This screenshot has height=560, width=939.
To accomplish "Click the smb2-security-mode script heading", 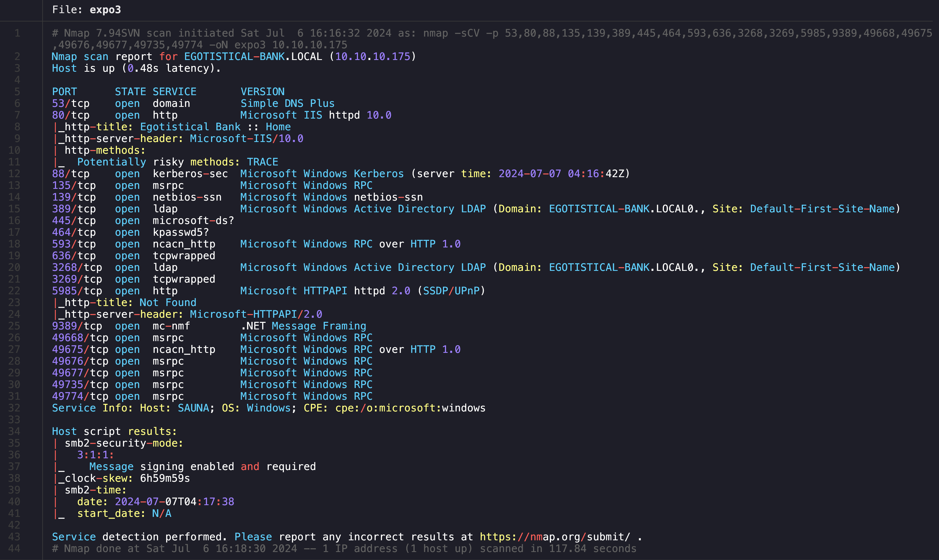I will 124,443.
